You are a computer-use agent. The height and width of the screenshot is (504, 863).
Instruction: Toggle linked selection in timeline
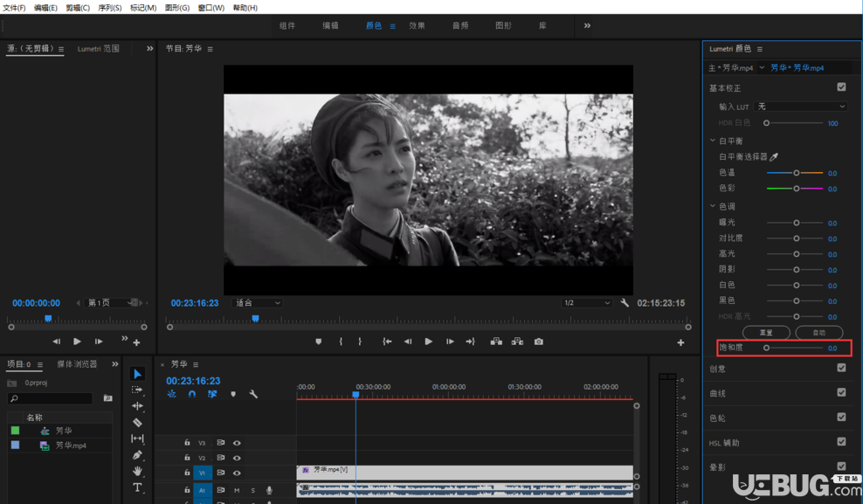[x=212, y=394]
